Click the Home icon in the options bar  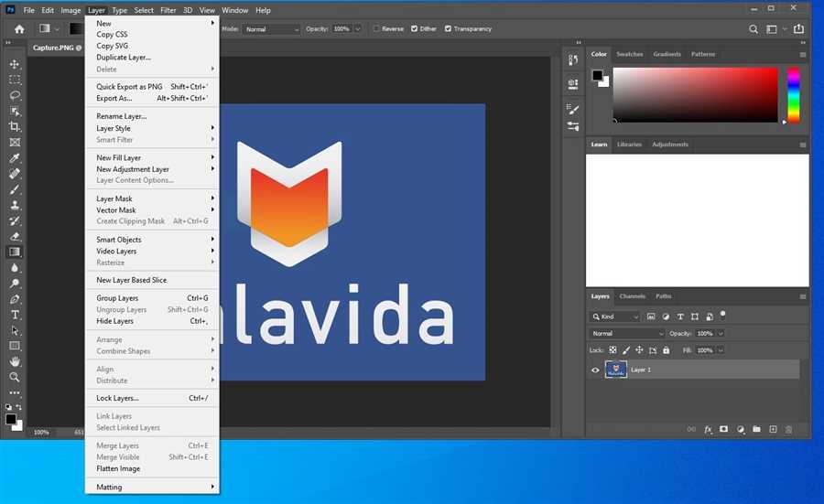click(19, 29)
